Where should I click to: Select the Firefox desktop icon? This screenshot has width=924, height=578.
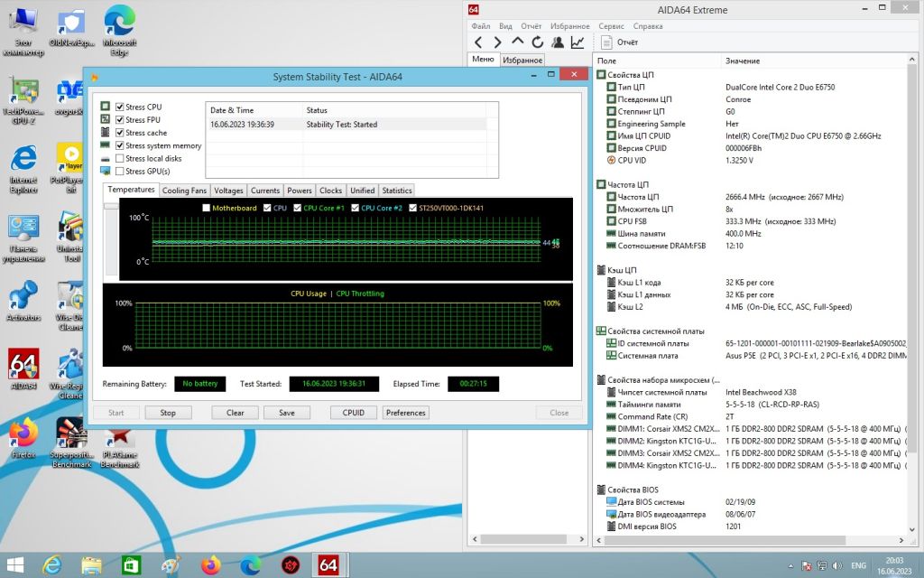23,438
